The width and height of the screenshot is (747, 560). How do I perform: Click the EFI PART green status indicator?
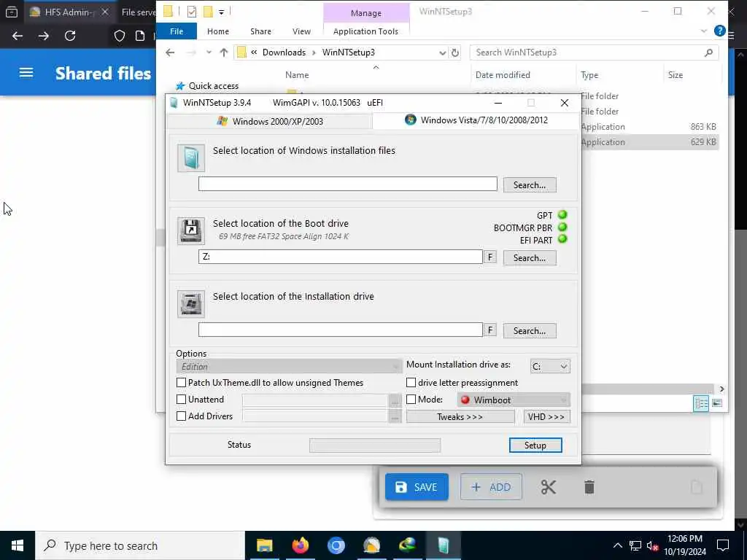tap(562, 239)
